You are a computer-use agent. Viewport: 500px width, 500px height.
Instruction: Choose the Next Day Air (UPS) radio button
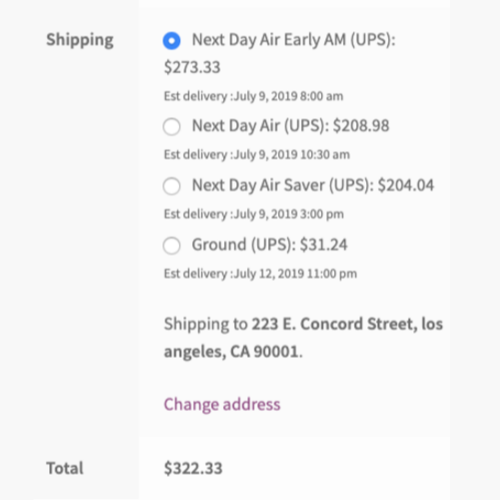pos(172,127)
